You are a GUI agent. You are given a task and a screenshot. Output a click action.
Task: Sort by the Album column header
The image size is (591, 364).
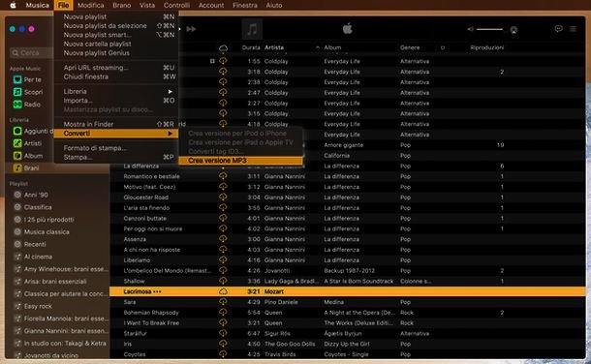[x=332, y=47]
